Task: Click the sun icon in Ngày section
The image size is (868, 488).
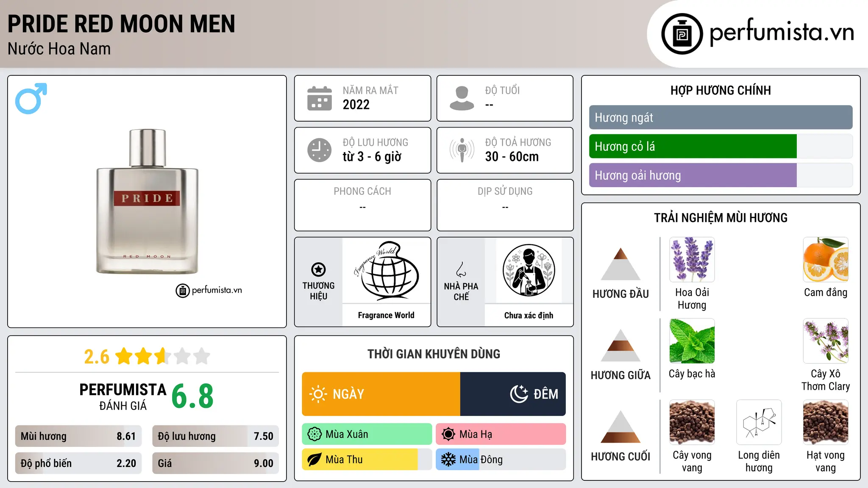Action: point(318,394)
